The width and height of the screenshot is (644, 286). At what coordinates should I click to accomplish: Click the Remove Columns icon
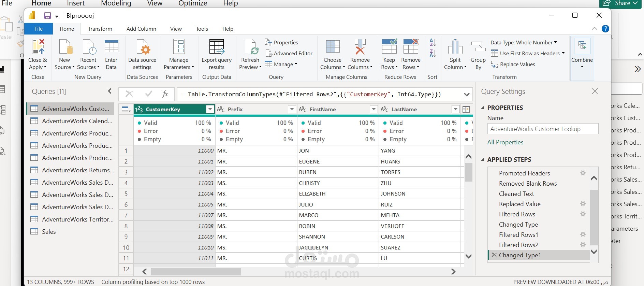360,46
